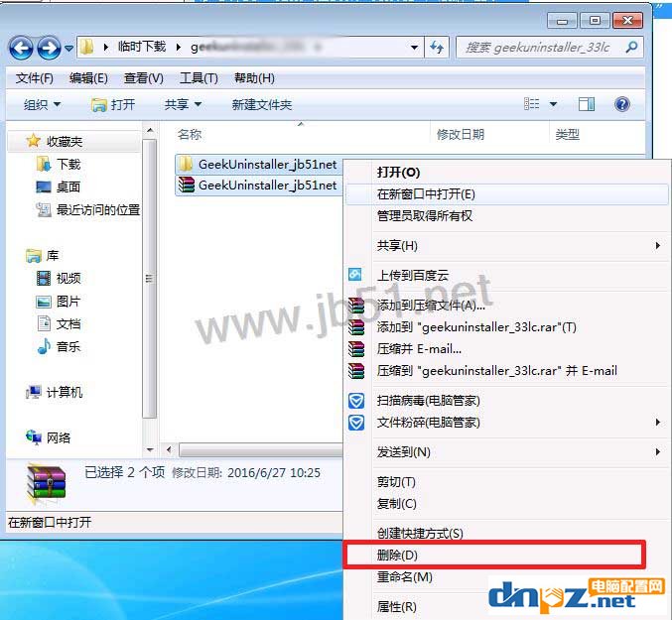The height and width of the screenshot is (620, 672).
Task: Open the 图片 library
Action: tap(68, 301)
